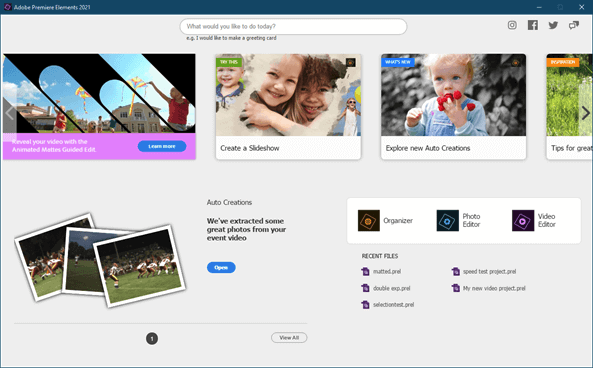
Task: Click the View All button
Action: (289, 337)
